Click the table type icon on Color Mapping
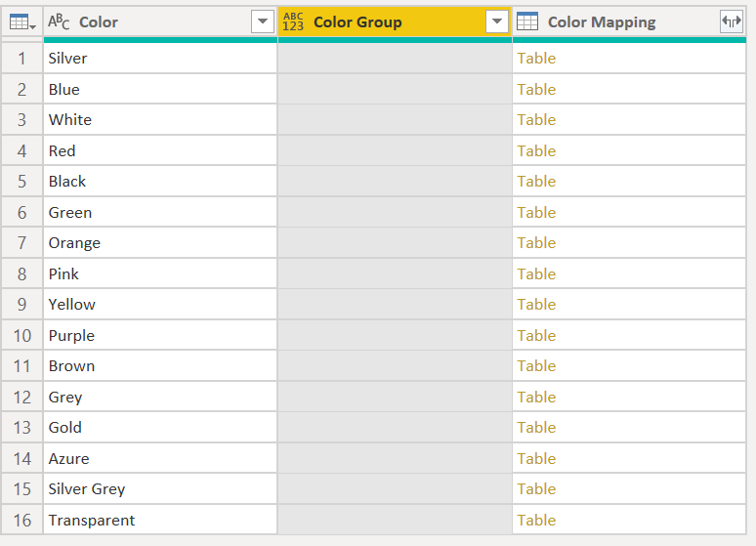 [x=527, y=21]
